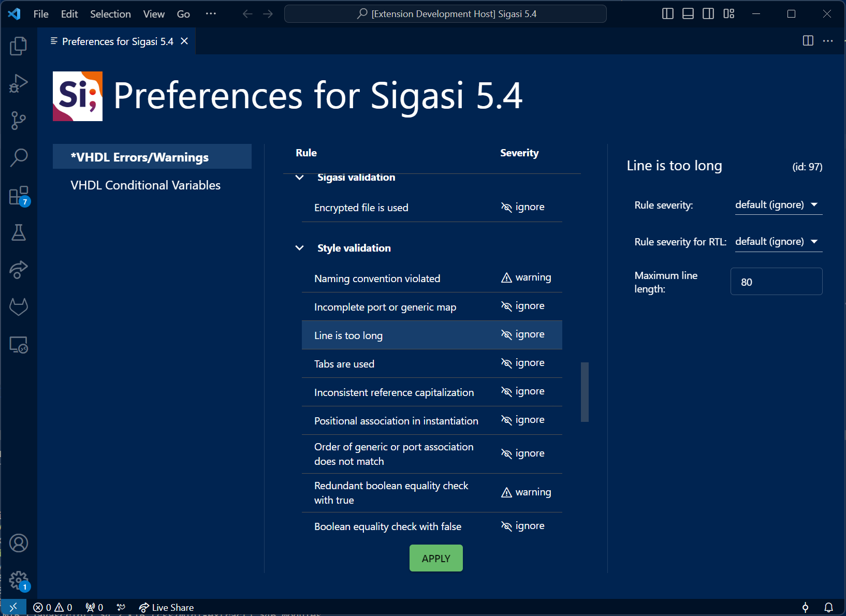The height and width of the screenshot is (616, 846).
Task: Select the Encrypted file is used rule
Action: tap(432, 208)
